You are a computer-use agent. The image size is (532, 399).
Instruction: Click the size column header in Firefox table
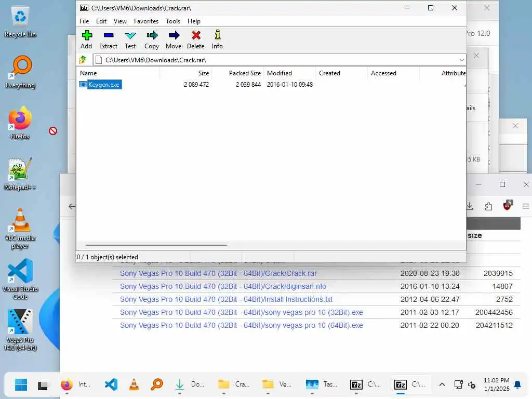(475, 235)
